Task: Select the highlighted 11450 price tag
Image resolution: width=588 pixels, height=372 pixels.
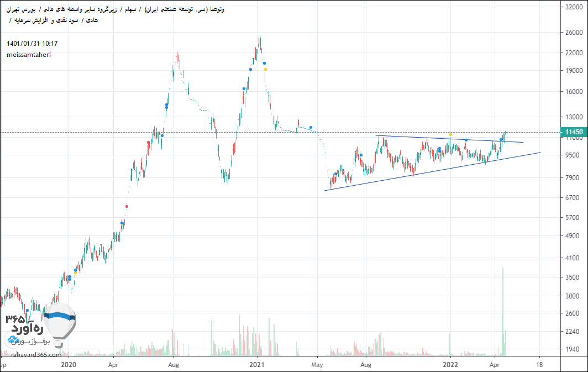Action: [571, 132]
